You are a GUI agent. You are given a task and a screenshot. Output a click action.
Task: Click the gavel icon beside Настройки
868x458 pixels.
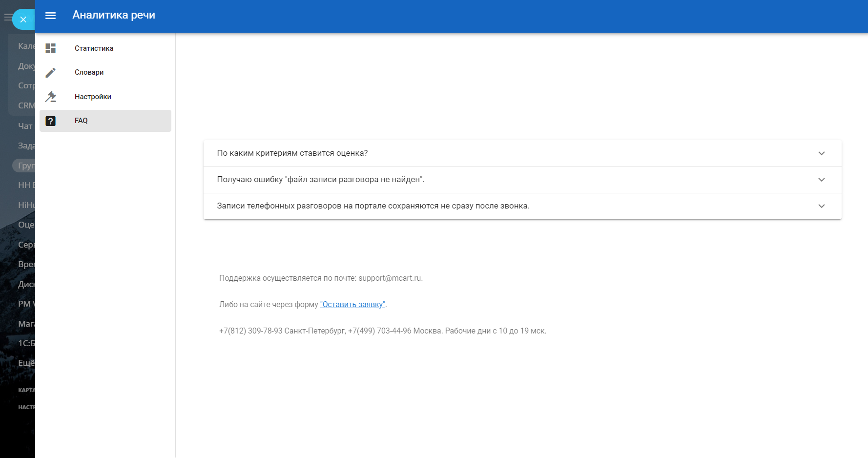(x=51, y=97)
